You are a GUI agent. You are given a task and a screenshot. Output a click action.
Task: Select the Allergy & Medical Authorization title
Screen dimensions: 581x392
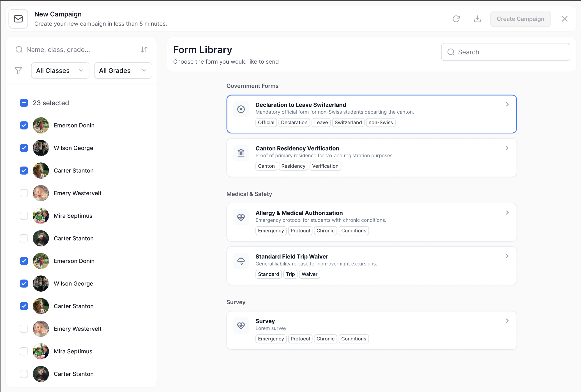coord(299,213)
